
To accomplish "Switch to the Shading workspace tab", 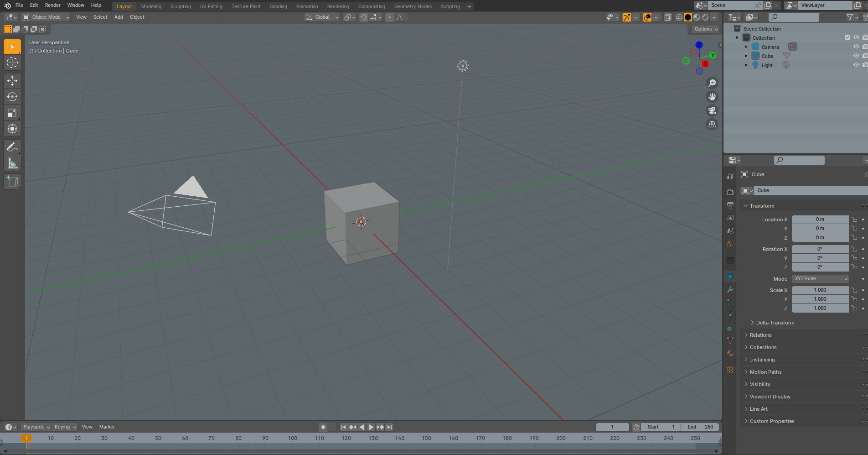I will coord(278,6).
